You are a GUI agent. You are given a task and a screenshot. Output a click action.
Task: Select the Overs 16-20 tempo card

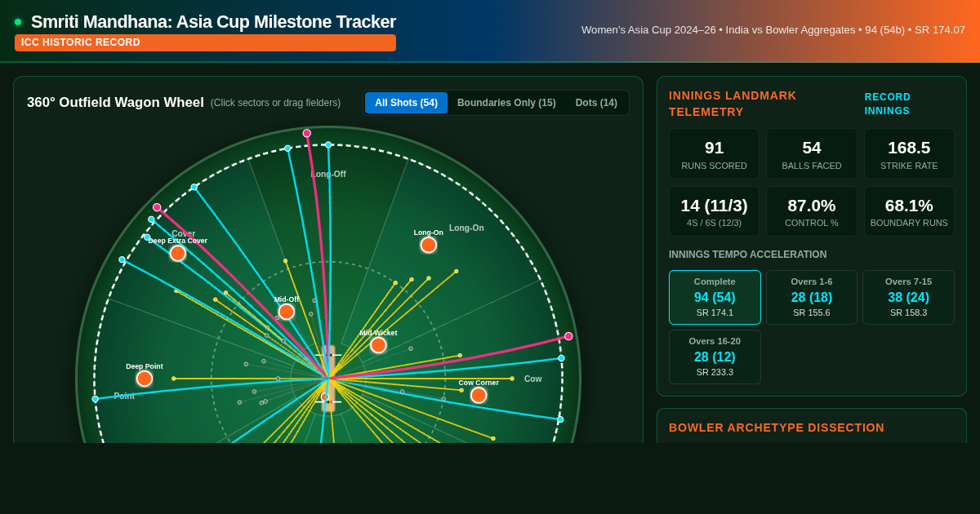click(x=715, y=357)
